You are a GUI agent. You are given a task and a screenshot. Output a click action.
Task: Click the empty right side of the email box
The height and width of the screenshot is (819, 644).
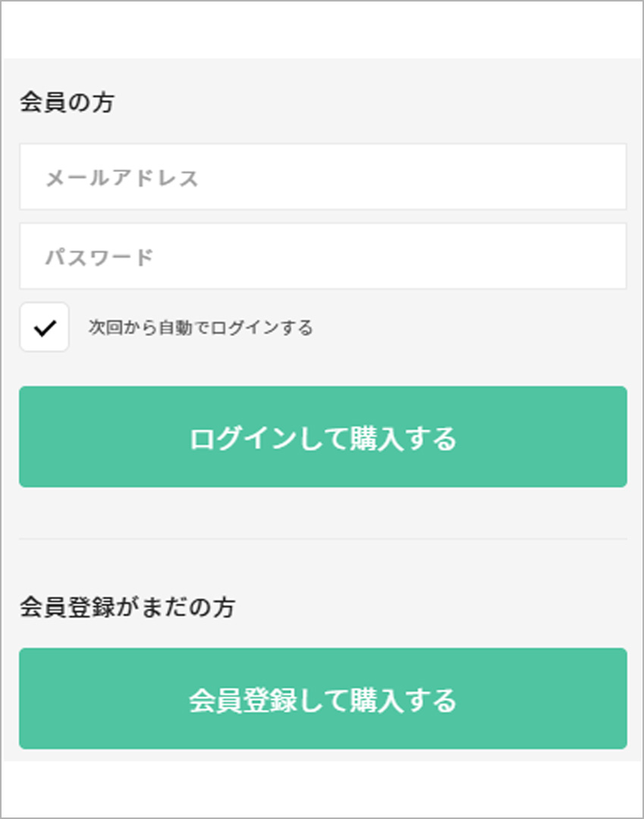470,177
